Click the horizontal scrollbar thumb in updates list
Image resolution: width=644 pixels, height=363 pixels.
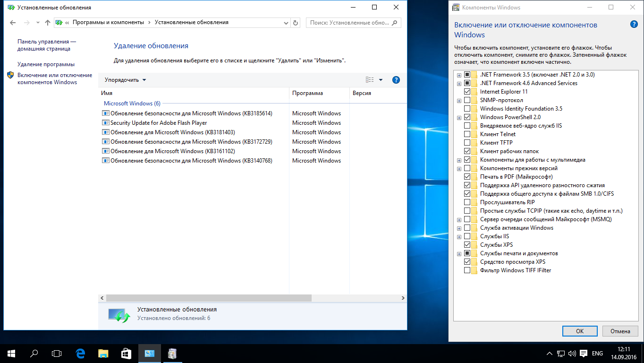tap(209, 298)
